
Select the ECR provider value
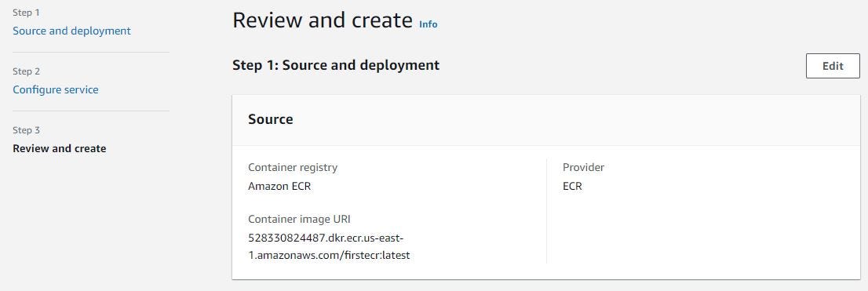[572, 187]
